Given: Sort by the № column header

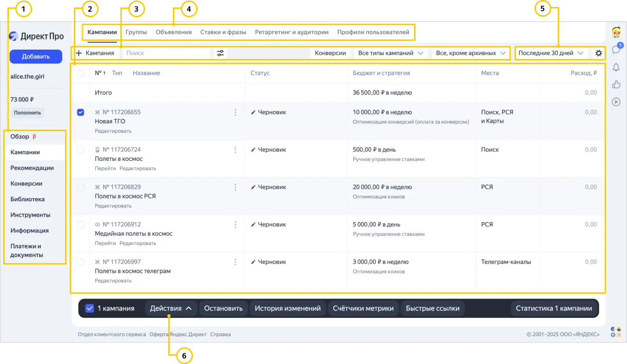Looking at the screenshot, I should coord(100,73).
